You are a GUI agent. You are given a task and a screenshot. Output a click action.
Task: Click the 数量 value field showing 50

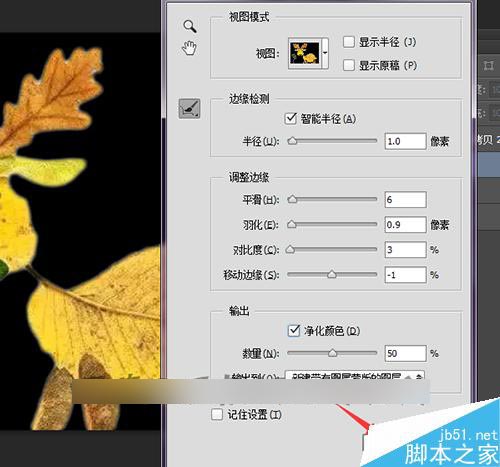(405, 353)
